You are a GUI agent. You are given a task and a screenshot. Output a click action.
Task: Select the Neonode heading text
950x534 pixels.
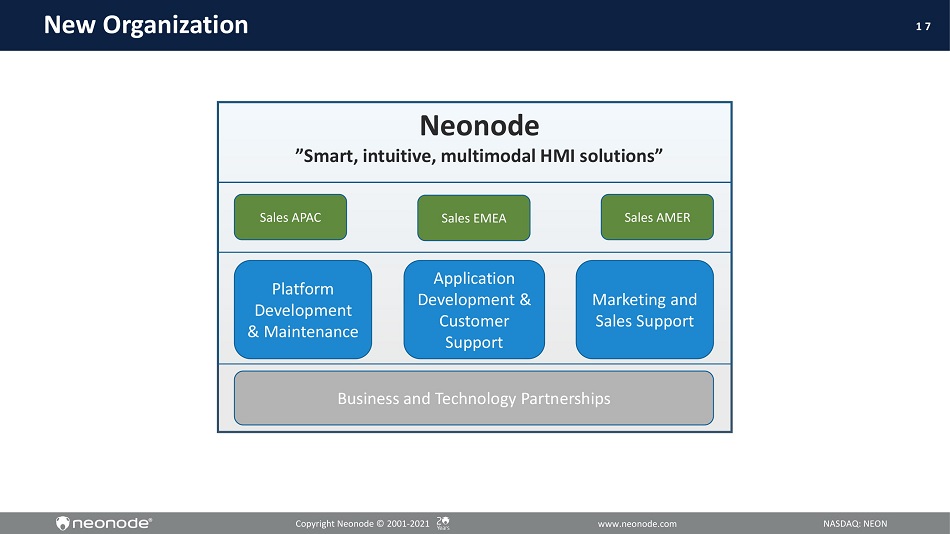(x=479, y=125)
